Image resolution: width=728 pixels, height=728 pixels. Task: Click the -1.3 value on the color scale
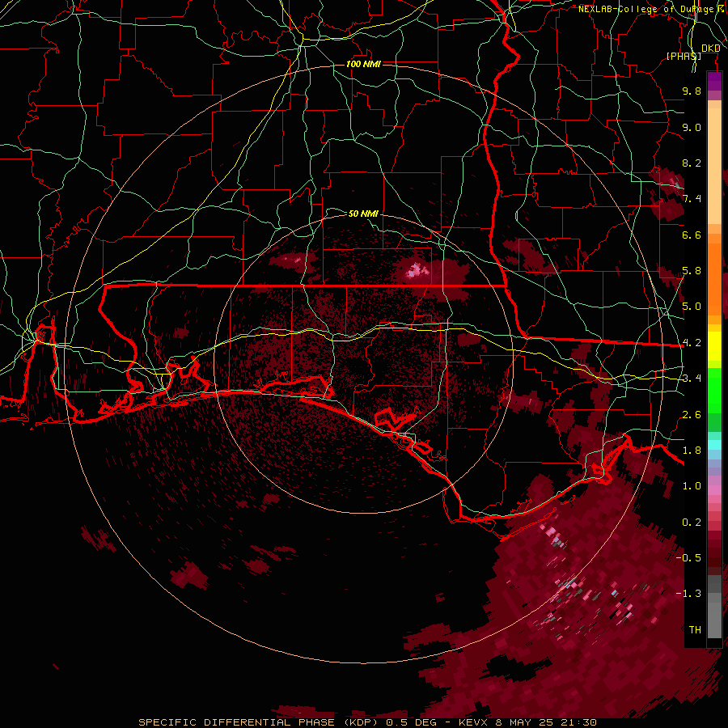click(688, 594)
